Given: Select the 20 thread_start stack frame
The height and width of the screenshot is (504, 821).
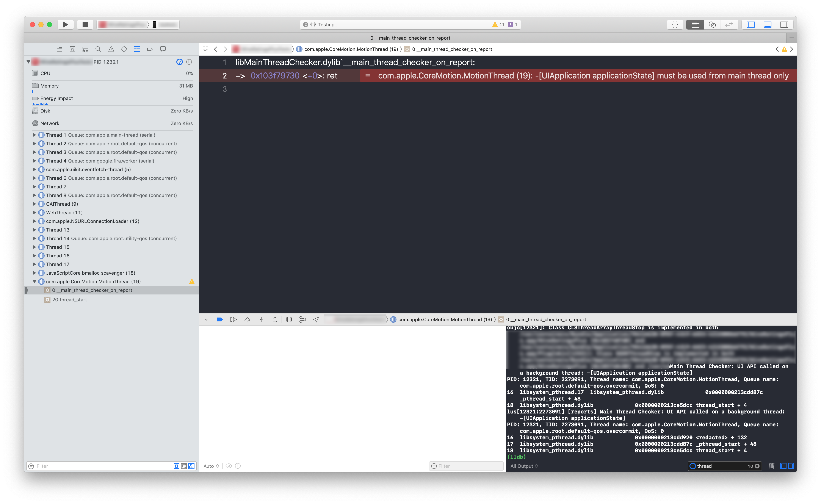Looking at the screenshot, I should click(69, 300).
